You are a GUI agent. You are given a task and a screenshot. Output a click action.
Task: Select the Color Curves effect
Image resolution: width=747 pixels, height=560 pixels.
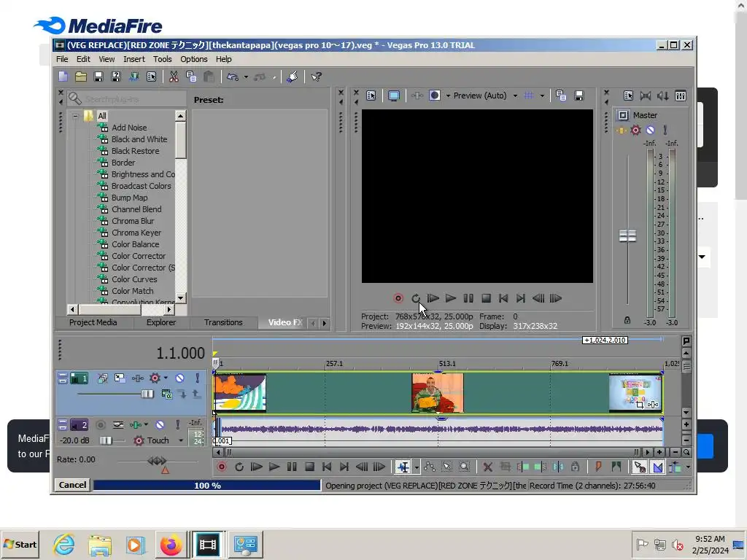point(134,279)
